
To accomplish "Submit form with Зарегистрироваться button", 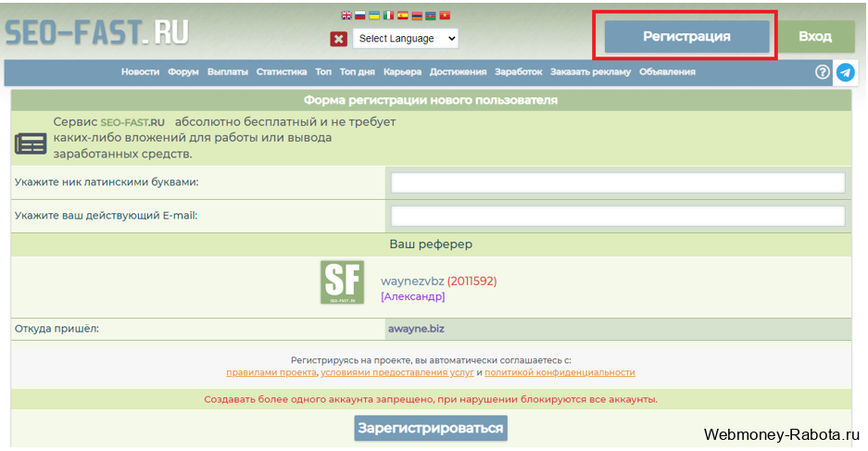I will (x=431, y=429).
